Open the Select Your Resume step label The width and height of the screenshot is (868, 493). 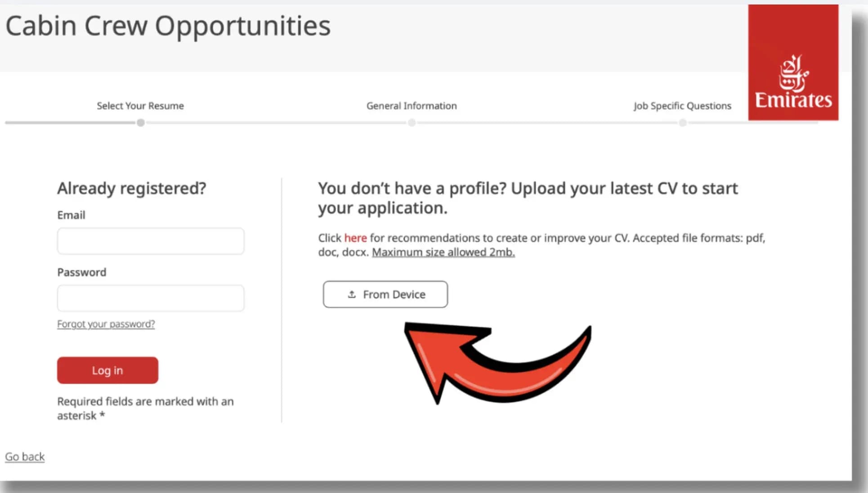click(x=140, y=106)
